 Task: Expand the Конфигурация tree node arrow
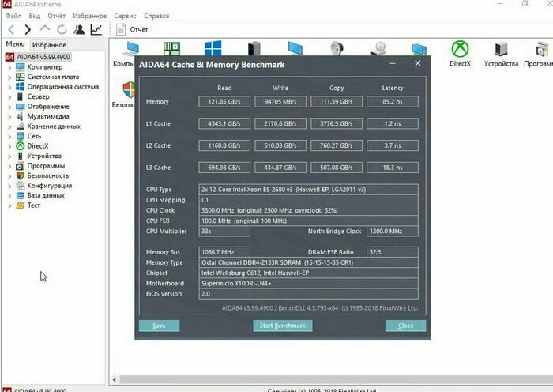coord(9,186)
